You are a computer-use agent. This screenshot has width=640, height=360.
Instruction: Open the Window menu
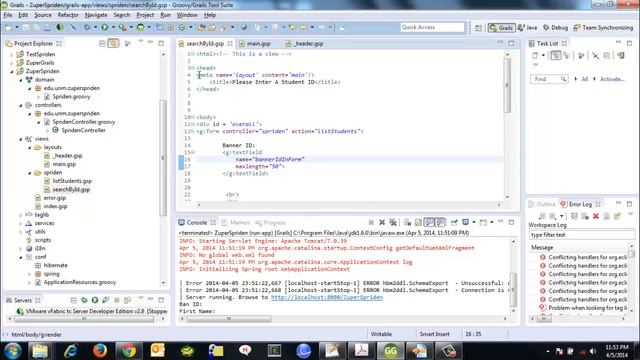pos(187,15)
